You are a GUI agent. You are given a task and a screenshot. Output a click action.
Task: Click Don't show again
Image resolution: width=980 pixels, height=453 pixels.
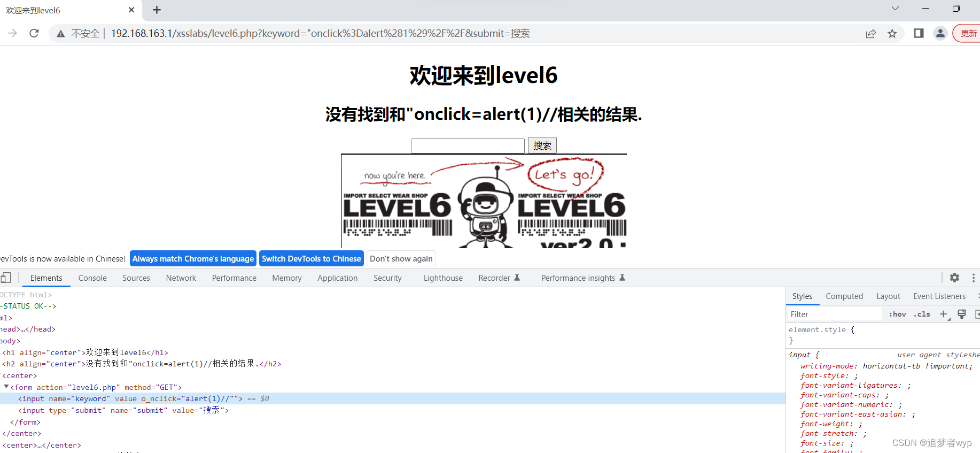401,259
